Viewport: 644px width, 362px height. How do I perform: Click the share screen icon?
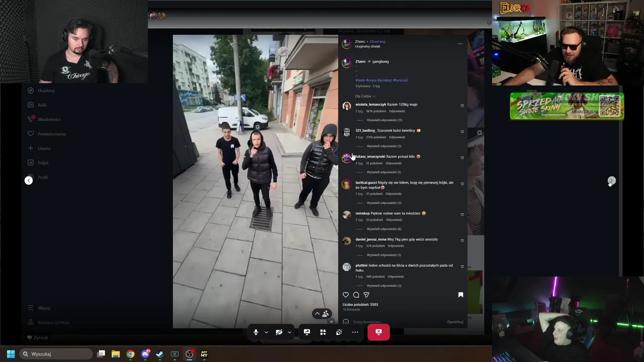click(307, 332)
